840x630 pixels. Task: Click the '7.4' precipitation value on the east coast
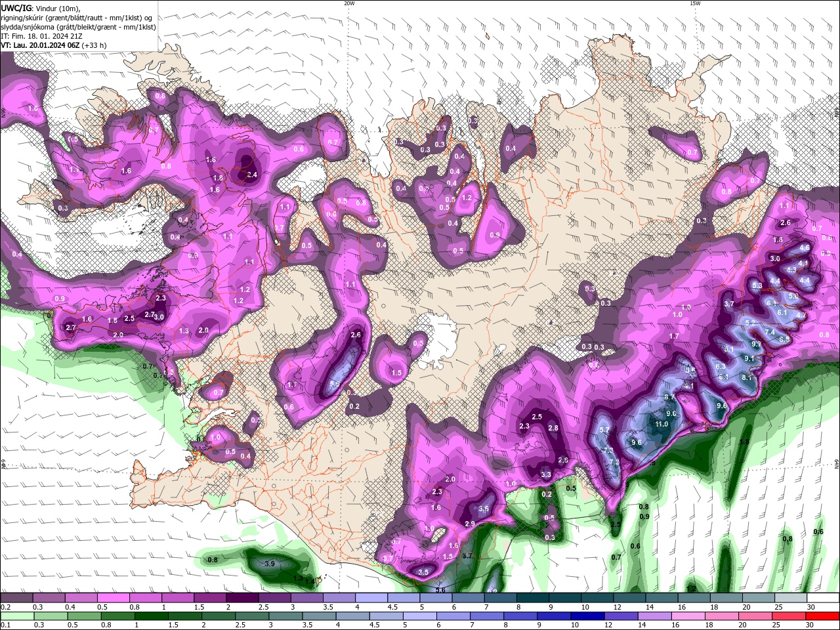(770, 332)
